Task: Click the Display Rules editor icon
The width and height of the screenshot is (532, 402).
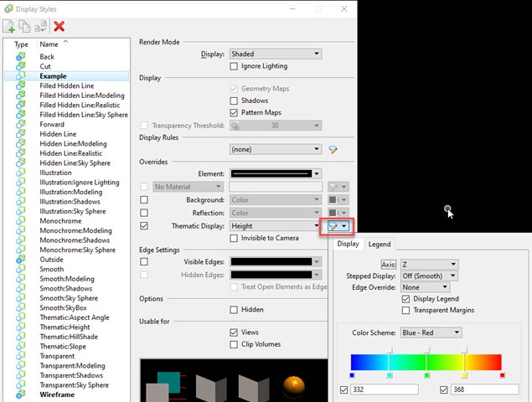Action: point(333,149)
